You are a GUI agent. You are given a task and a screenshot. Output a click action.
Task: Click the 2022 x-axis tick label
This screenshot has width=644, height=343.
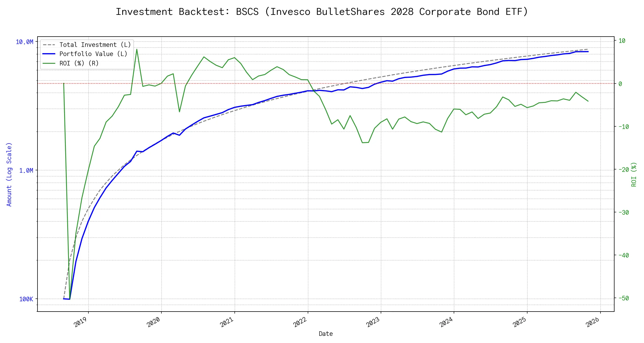click(300, 322)
